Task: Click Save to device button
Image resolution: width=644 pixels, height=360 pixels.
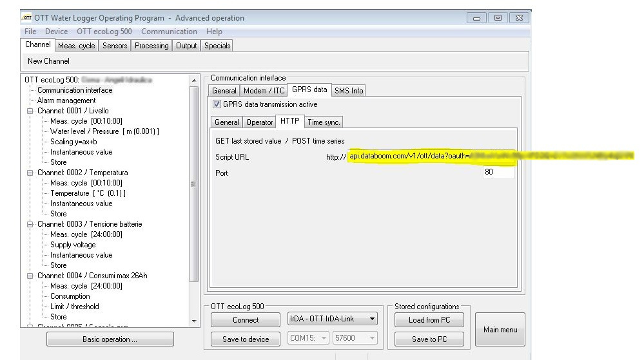Action: pos(246,339)
